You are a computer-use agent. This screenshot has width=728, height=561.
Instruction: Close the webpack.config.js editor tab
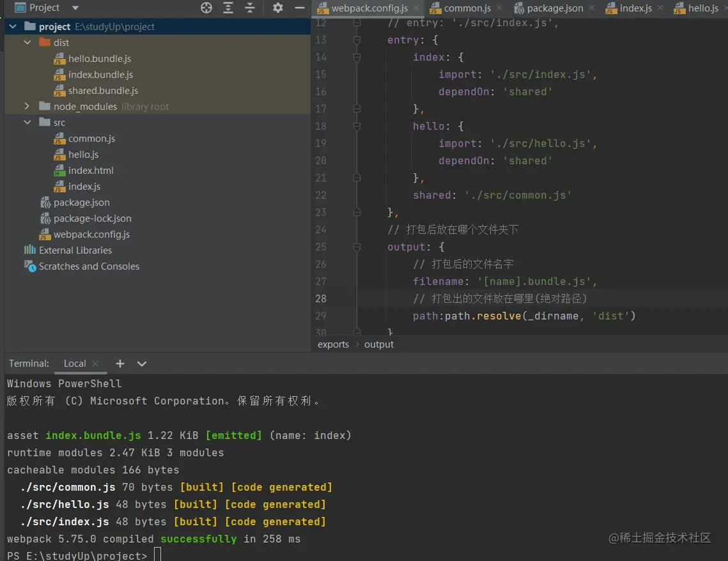[417, 8]
